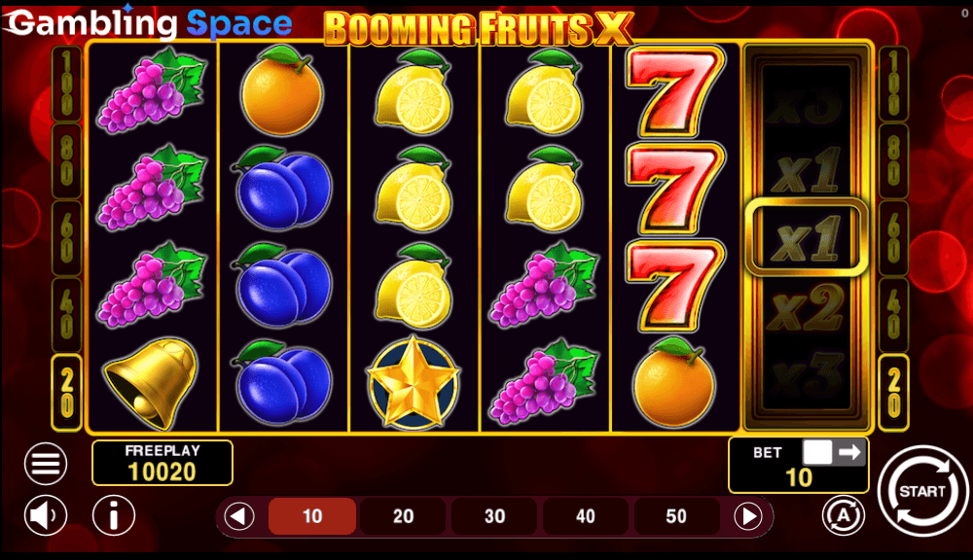Select bet amount 10
This screenshot has width=973, height=560.
[312, 516]
